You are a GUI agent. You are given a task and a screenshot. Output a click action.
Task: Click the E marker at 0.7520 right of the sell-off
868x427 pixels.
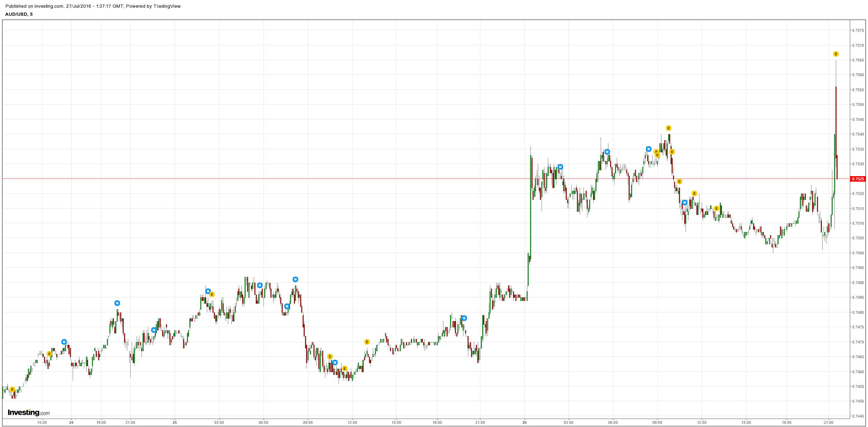(694, 194)
